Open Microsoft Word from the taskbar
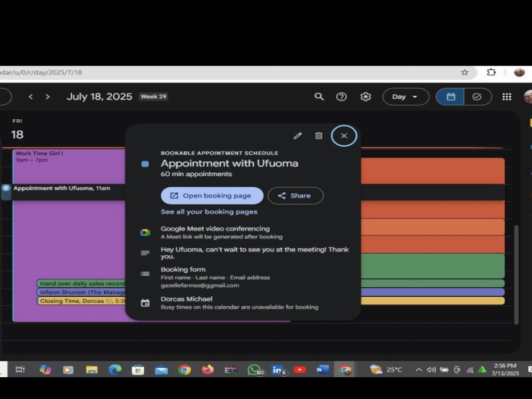 coord(322,370)
